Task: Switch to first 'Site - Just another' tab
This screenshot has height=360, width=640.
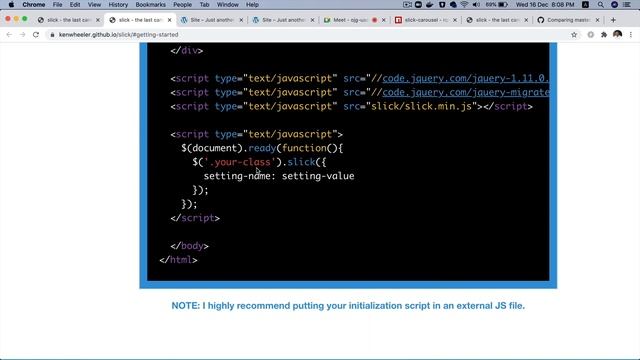Action: point(211,20)
